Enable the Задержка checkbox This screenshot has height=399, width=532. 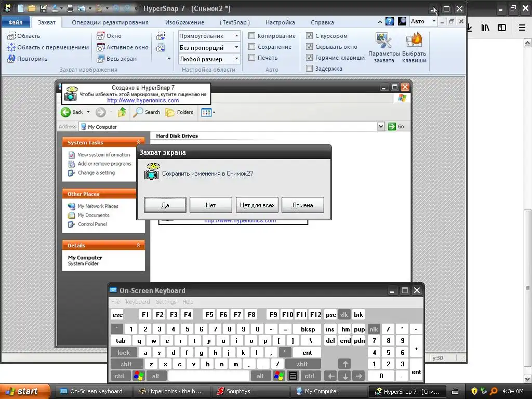(x=309, y=68)
